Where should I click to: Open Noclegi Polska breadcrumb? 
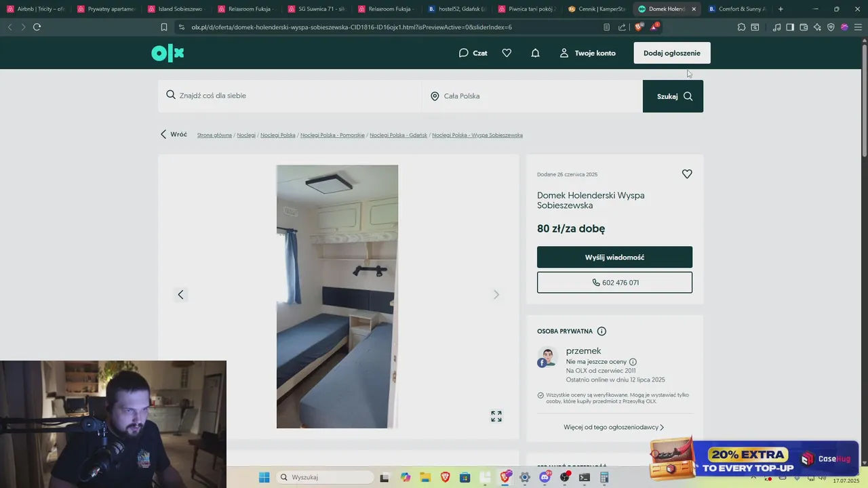pos(278,135)
